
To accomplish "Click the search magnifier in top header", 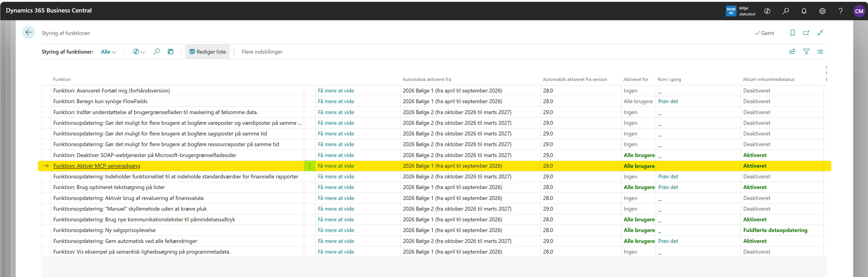I will [x=785, y=11].
